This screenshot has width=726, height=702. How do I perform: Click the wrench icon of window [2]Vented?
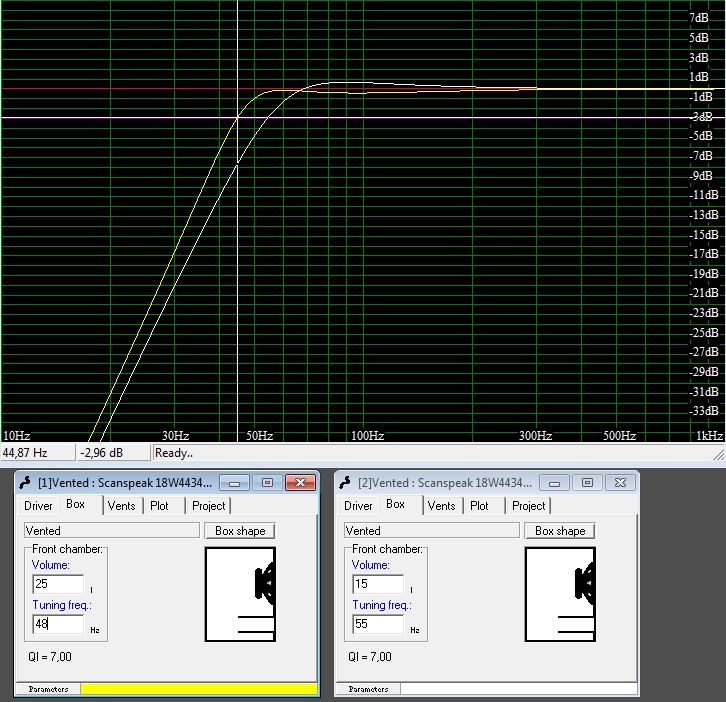[x=345, y=482]
